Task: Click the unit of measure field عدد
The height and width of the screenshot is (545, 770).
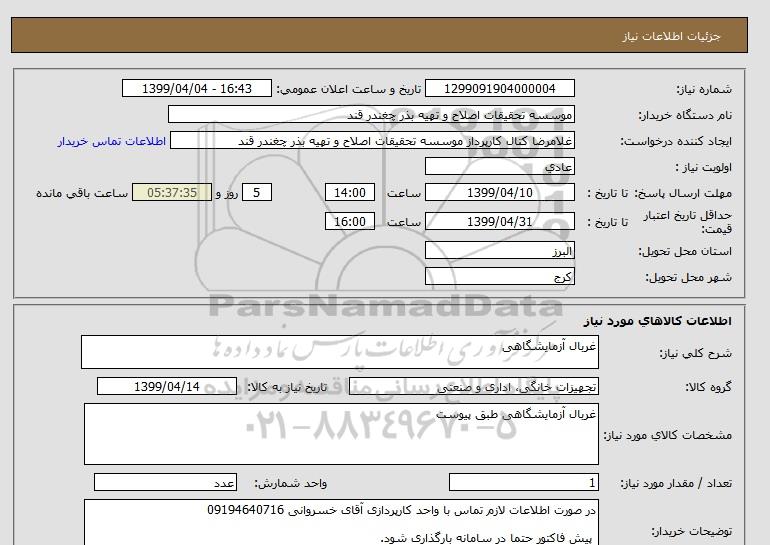Action: click(165, 483)
